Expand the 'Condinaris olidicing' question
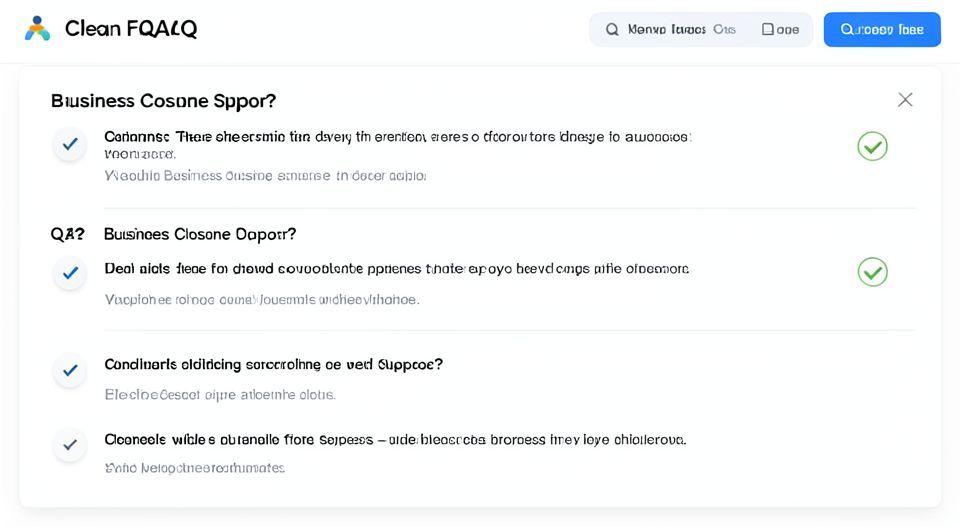960x528 pixels. (273, 365)
